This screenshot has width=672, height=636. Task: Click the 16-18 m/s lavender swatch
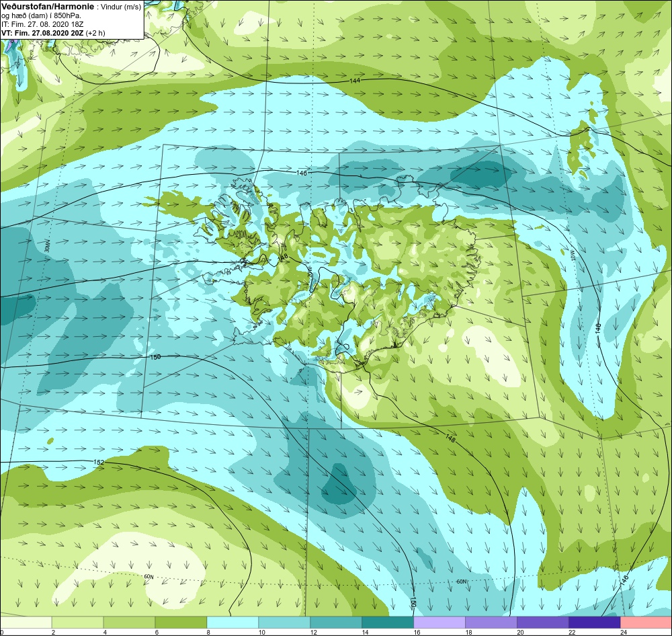439,622
